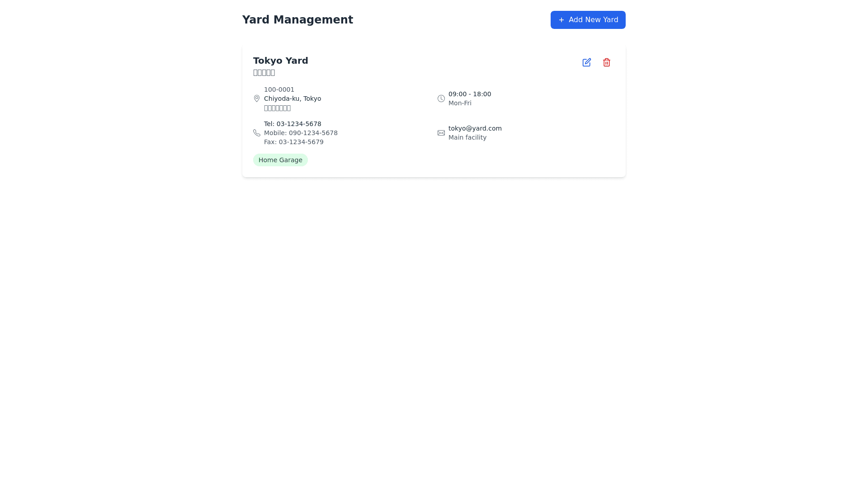Viewport: 868px width, 488px height.
Task: Click the Main facility note text
Action: [x=467, y=137]
